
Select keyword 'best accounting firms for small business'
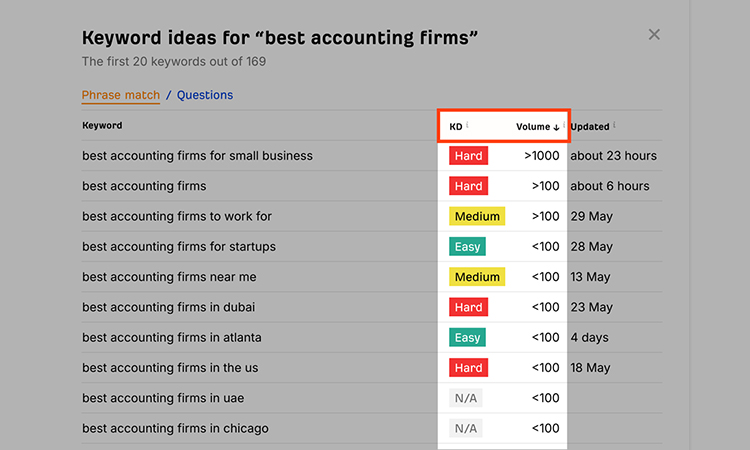(x=197, y=156)
